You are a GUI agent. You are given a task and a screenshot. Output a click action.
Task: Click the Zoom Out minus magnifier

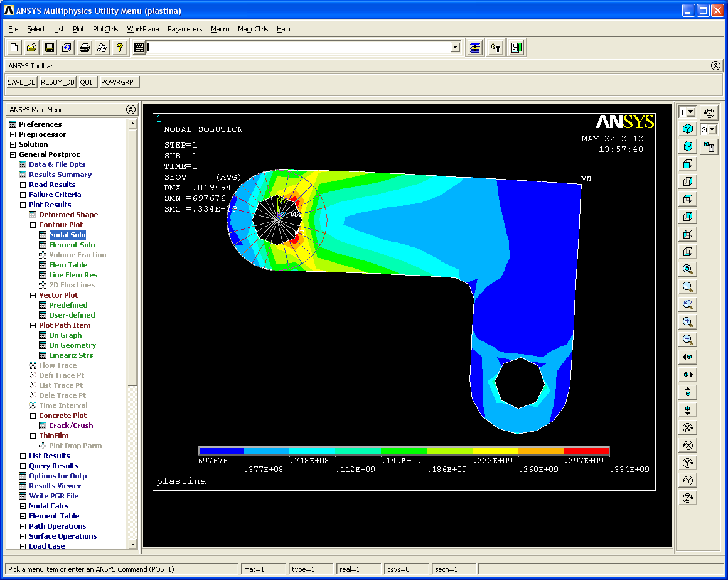click(x=688, y=339)
